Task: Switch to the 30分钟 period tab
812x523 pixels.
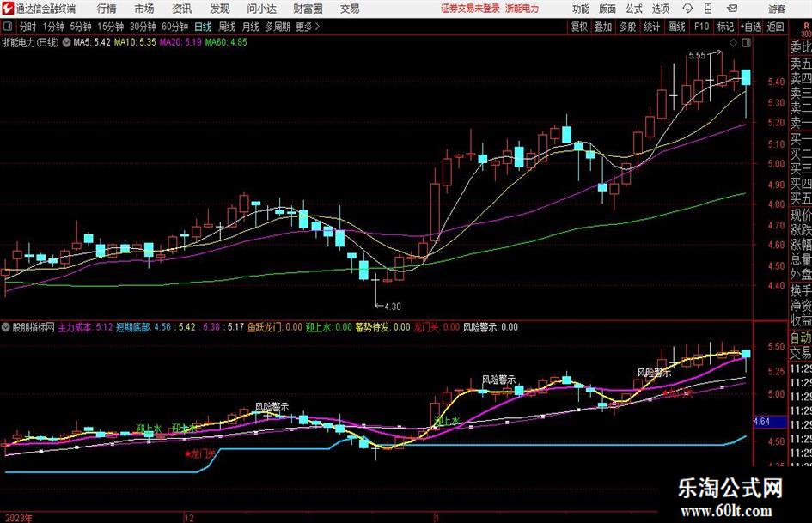Action: coord(143,27)
